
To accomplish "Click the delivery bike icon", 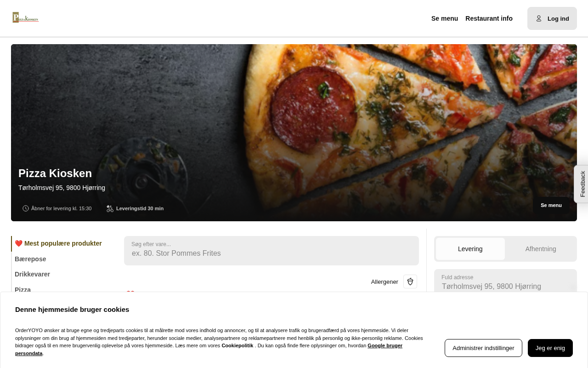I will click(110, 208).
